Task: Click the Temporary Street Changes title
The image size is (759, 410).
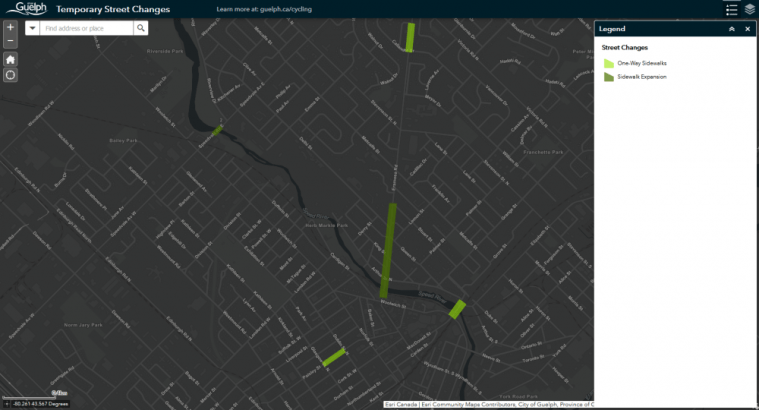Action: pos(113,9)
